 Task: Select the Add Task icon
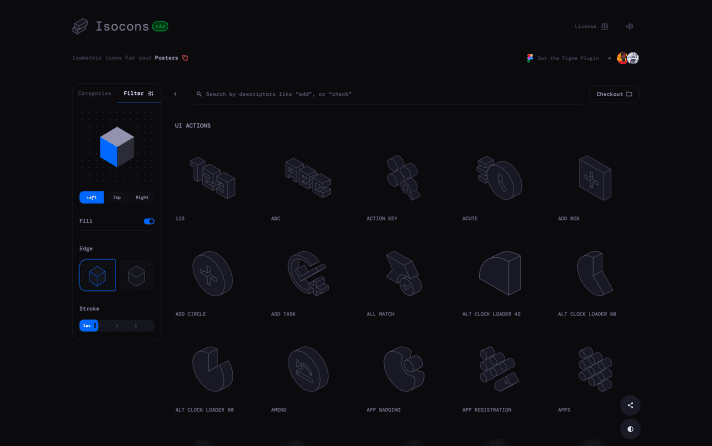click(308, 273)
